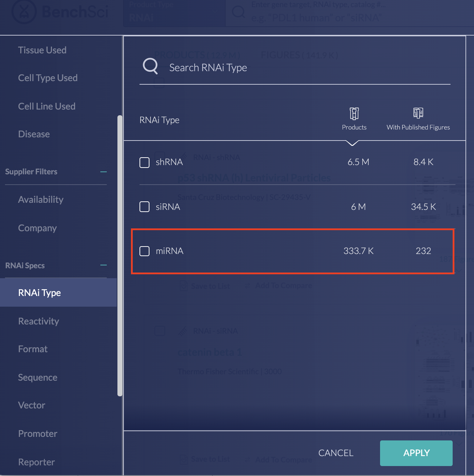Image resolution: width=474 pixels, height=476 pixels.
Task: Check the siRNA checkbox
Action: (144, 207)
